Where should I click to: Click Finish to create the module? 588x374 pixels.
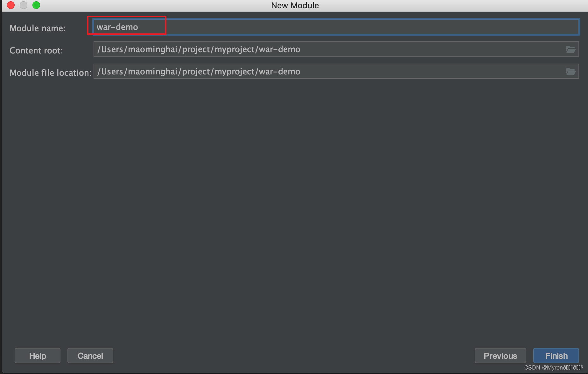click(x=556, y=356)
